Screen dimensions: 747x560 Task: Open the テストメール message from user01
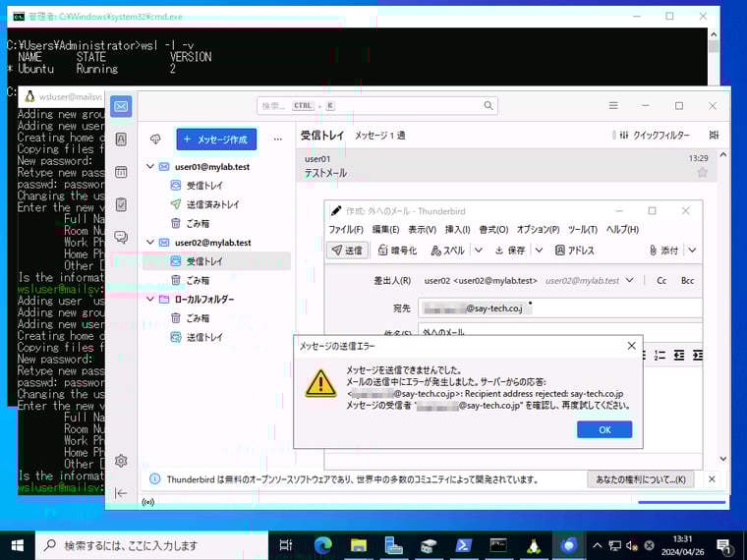506,165
